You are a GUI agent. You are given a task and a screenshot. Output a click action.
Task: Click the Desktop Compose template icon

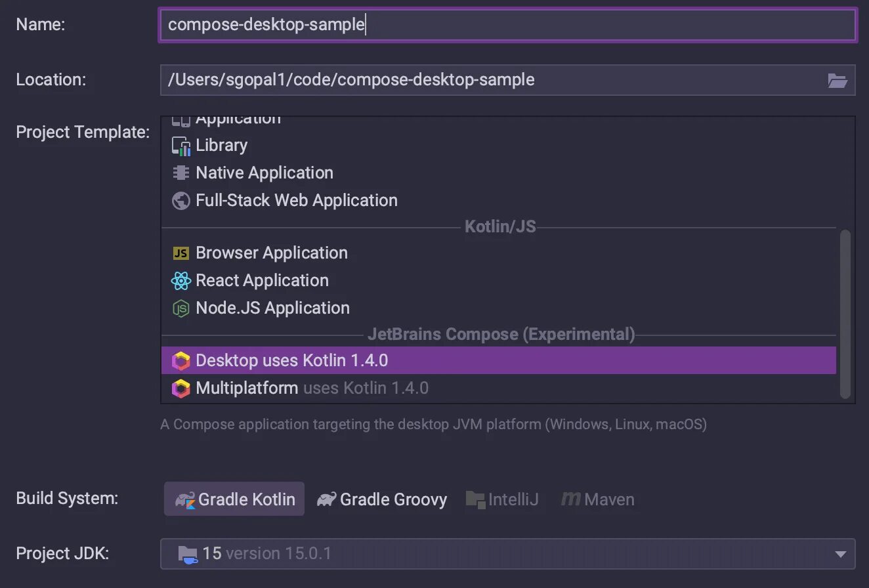[180, 361]
